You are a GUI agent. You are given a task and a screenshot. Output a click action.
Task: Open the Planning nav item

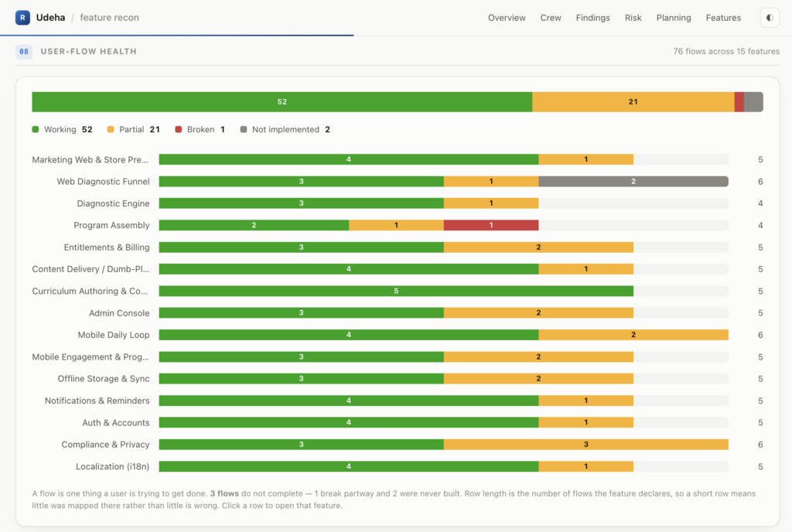(x=674, y=18)
